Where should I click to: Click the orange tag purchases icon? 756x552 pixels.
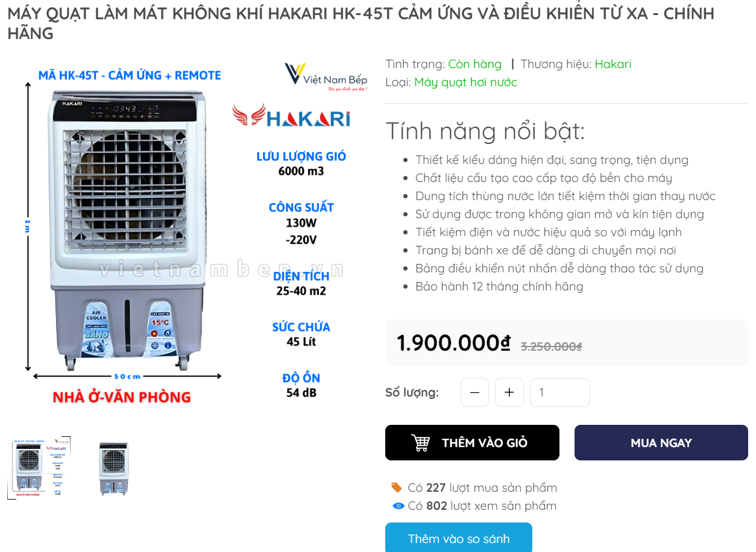point(397,487)
